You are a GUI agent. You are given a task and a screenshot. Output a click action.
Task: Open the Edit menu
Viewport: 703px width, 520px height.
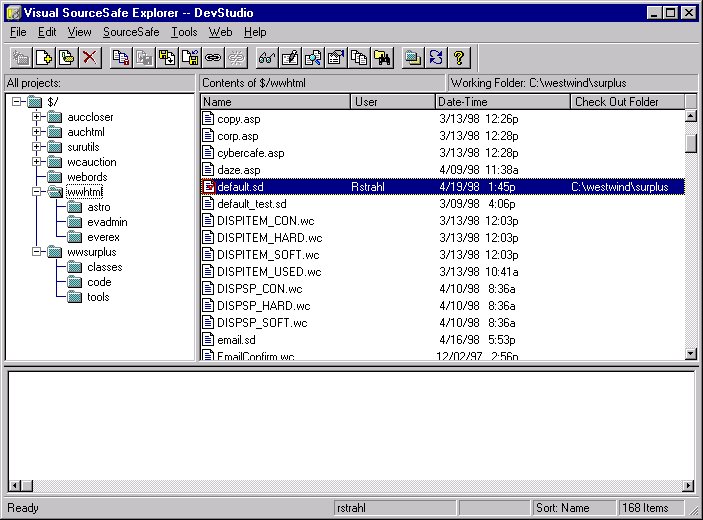47,32
